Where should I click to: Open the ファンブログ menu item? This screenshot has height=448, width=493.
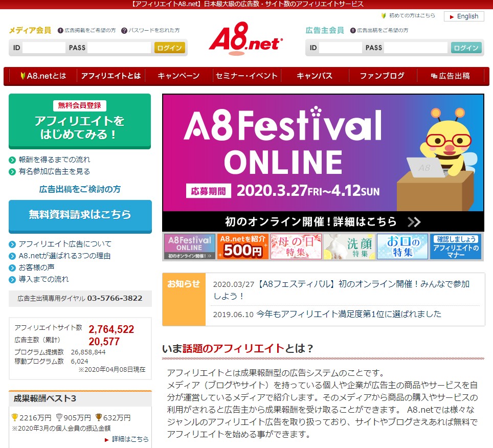(383, 76)
